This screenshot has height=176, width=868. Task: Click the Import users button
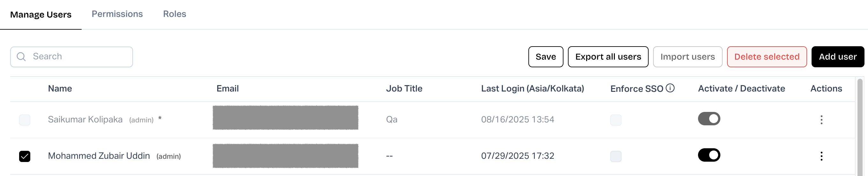688,57
